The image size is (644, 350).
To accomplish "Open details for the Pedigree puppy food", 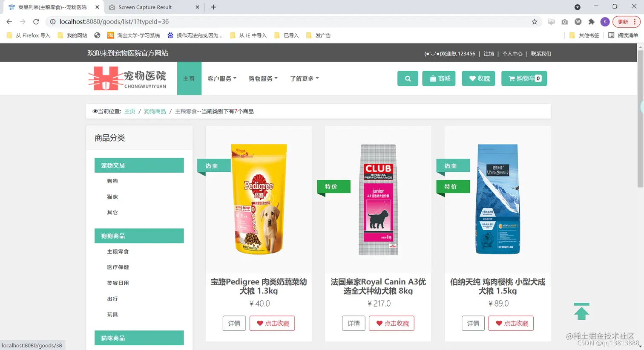I will pyautogui.click(x=234, y=323).
